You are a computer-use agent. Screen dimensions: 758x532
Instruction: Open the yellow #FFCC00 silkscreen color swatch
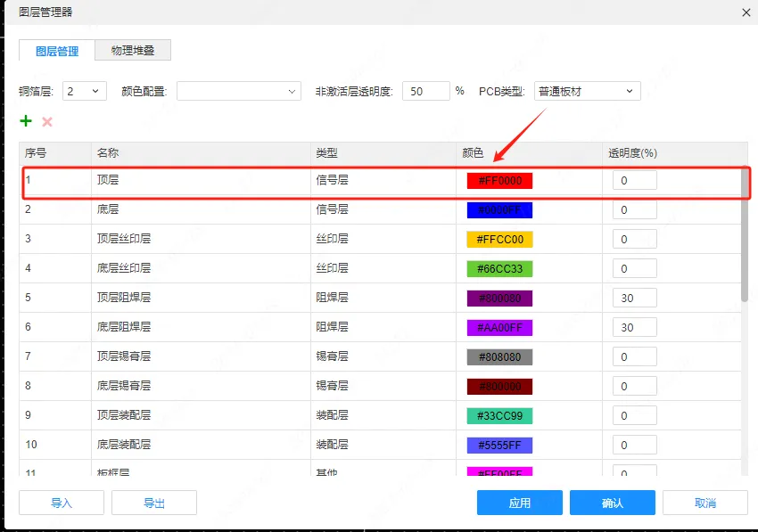(499, 240)
